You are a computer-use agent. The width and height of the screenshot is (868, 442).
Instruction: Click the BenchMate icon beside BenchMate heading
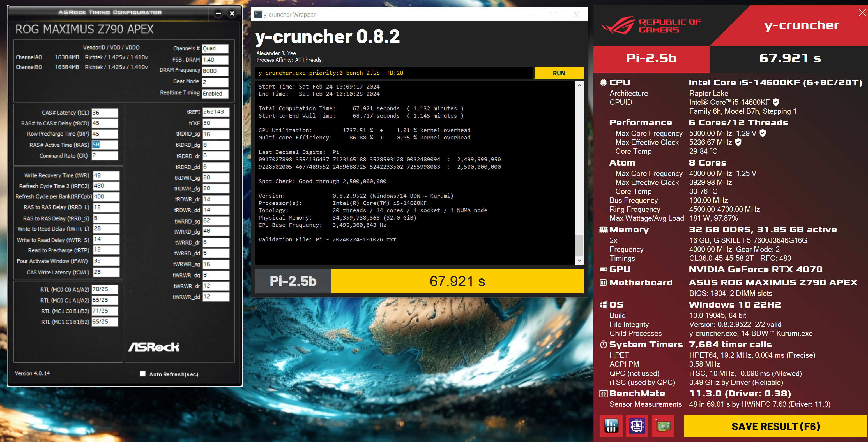point(603,394)
